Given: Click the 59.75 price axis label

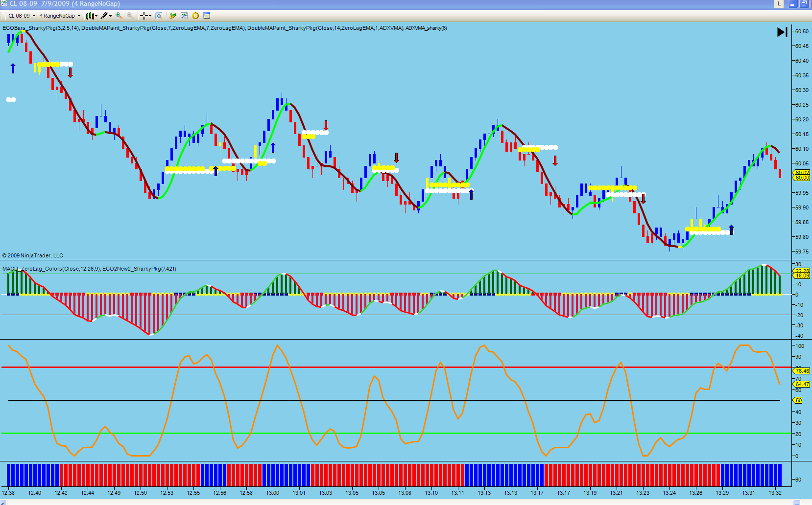Looking at the screenshot, I should click(x=802, y=252).
